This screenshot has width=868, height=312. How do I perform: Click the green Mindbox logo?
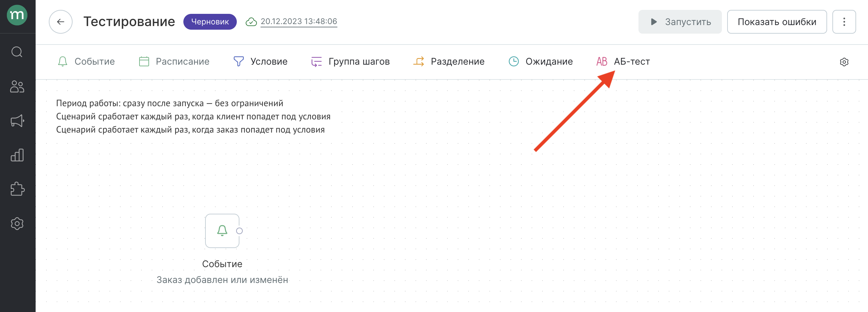(x=17, y=15)
